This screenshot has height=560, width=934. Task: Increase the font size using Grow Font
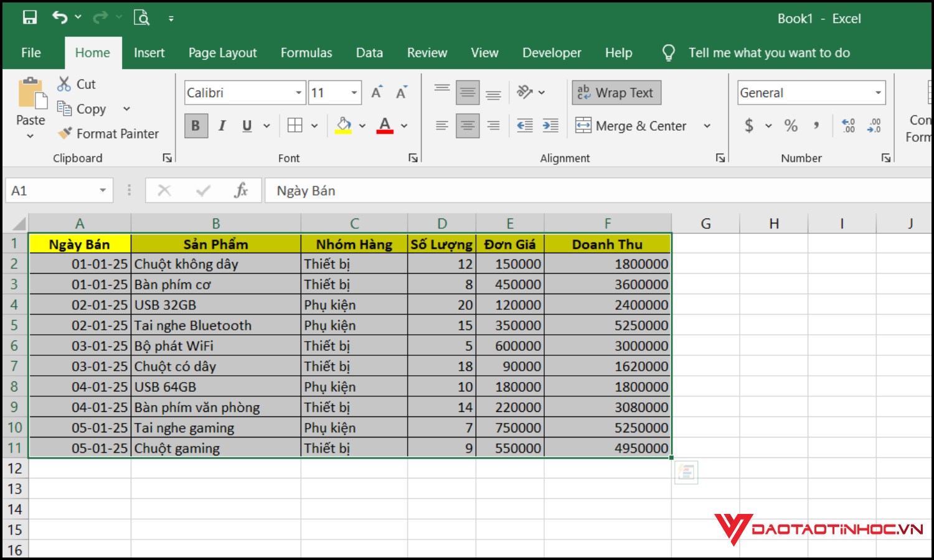(376, 91)
